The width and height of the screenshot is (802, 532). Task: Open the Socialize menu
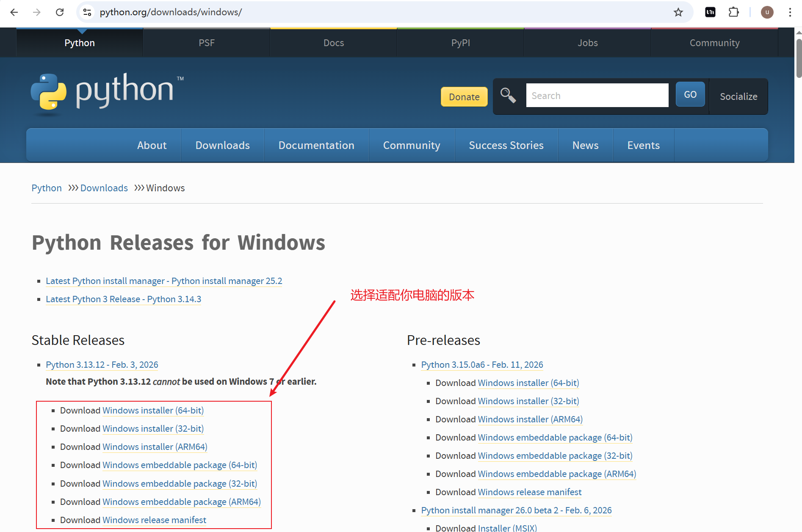(738, 96)
